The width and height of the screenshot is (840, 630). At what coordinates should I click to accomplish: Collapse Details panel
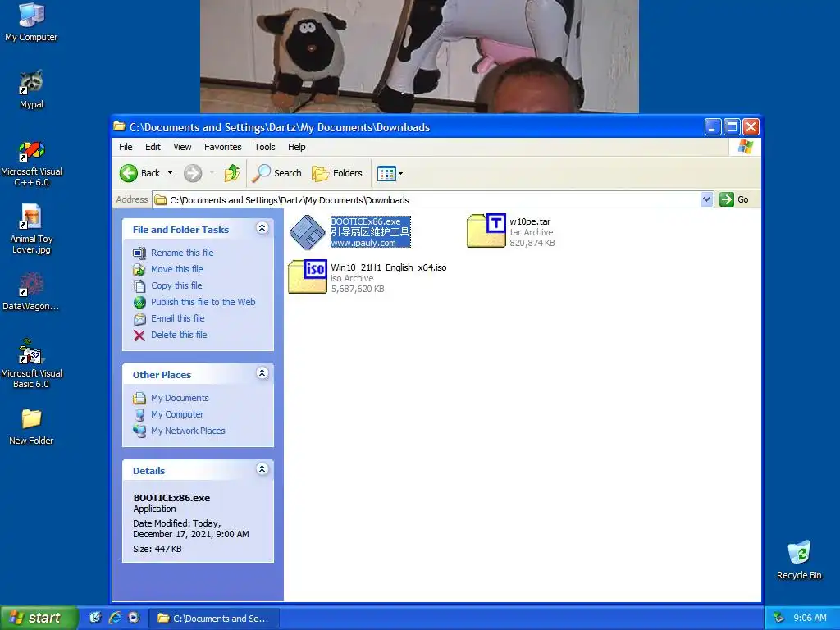click(x=262, y=469)
